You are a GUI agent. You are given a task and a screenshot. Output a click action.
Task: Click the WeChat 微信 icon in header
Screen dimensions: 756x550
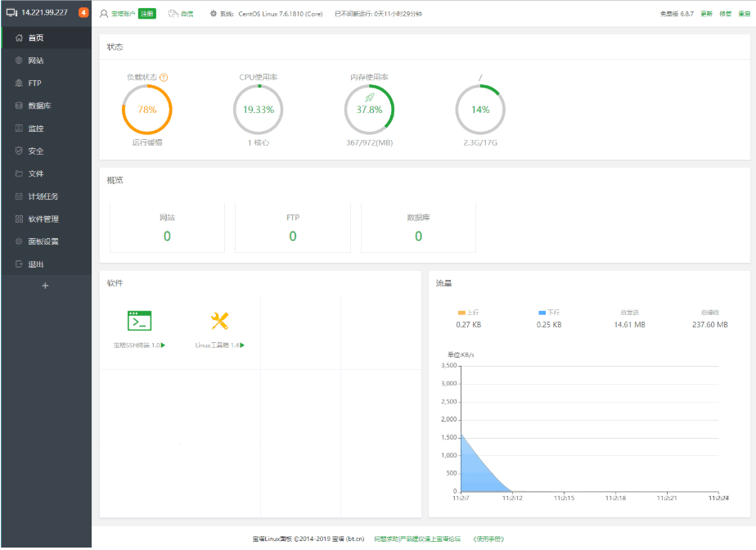coord(173,14)
